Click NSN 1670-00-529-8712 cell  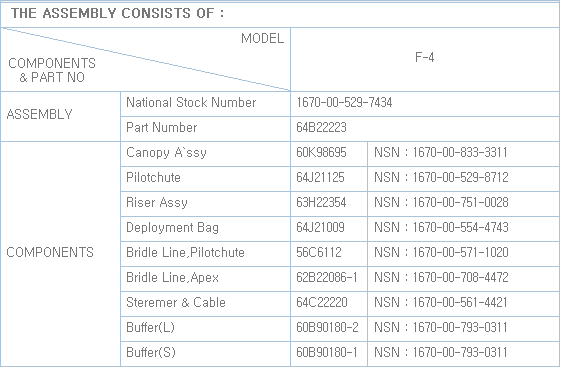pos(464,179)
